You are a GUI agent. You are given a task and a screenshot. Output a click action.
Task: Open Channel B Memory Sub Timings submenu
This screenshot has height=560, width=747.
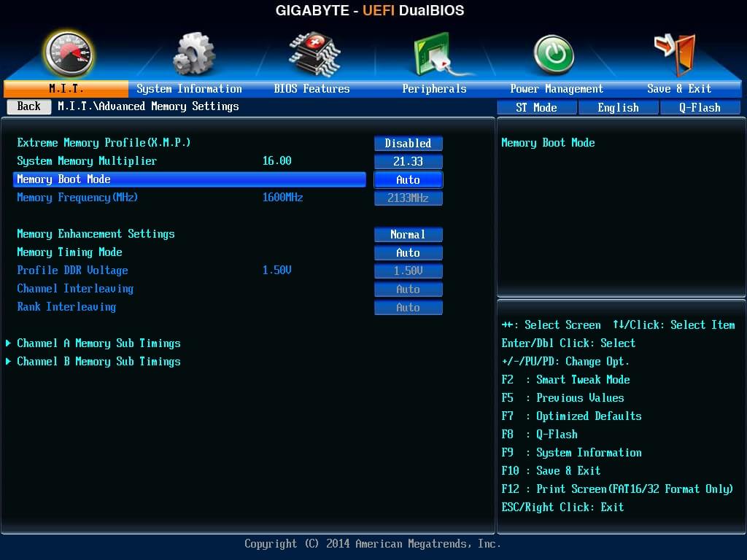tap(98, 362)
